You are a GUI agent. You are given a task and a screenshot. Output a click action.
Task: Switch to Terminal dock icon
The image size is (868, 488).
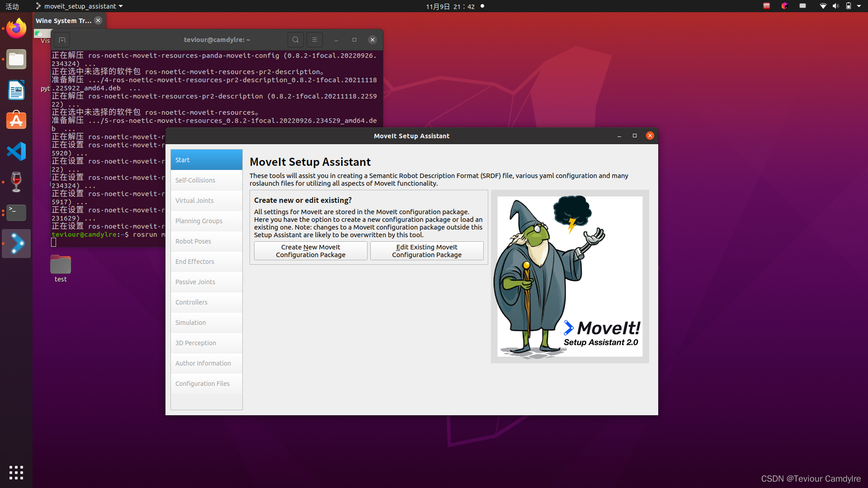(x=16, y=213)
